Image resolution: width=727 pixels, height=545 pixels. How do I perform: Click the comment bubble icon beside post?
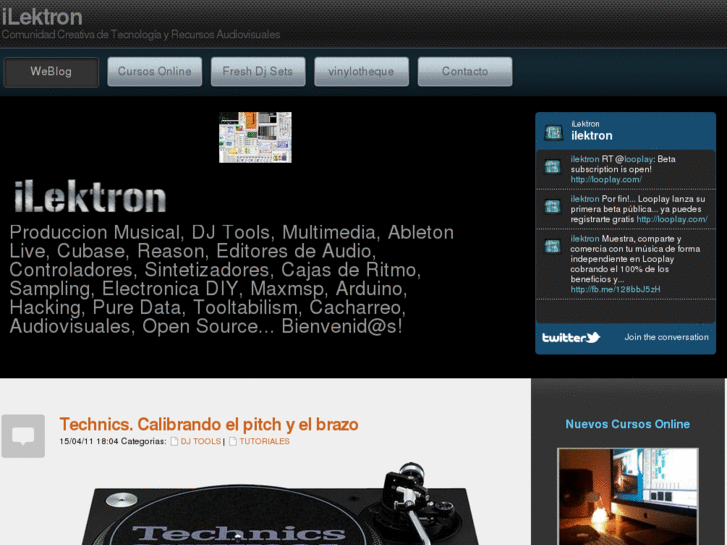point(23,436)
